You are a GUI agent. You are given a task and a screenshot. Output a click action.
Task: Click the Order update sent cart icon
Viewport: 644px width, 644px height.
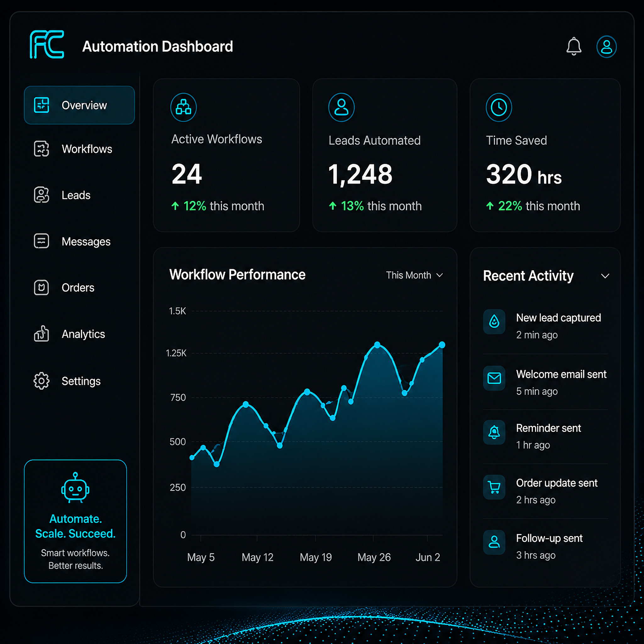[x=494, y=487]
